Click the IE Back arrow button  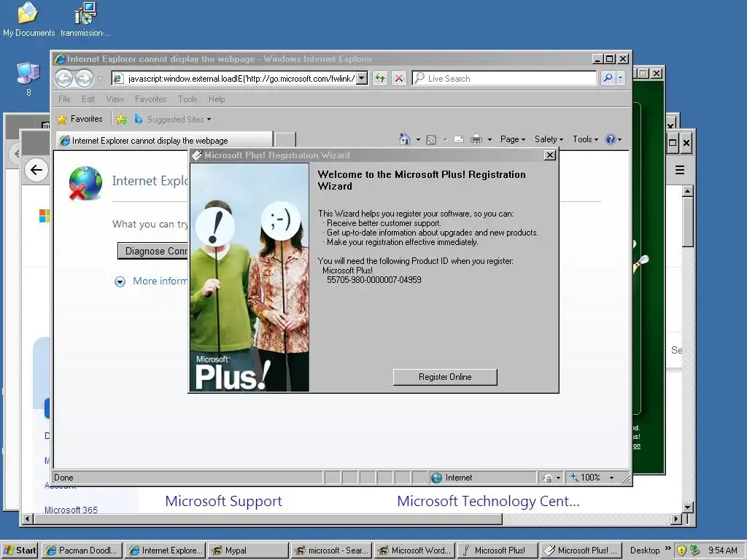(x=64, y=79)
